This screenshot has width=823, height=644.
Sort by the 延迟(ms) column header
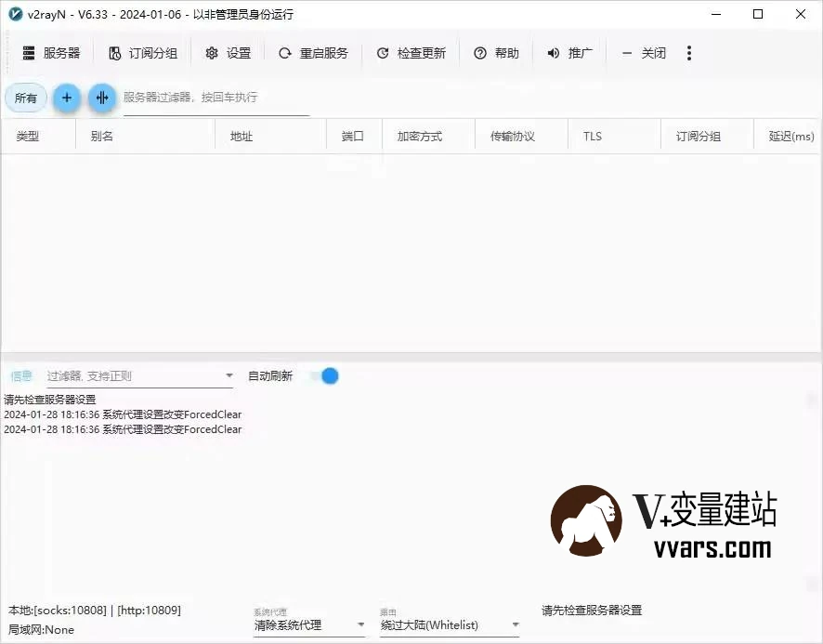point(789,137)
